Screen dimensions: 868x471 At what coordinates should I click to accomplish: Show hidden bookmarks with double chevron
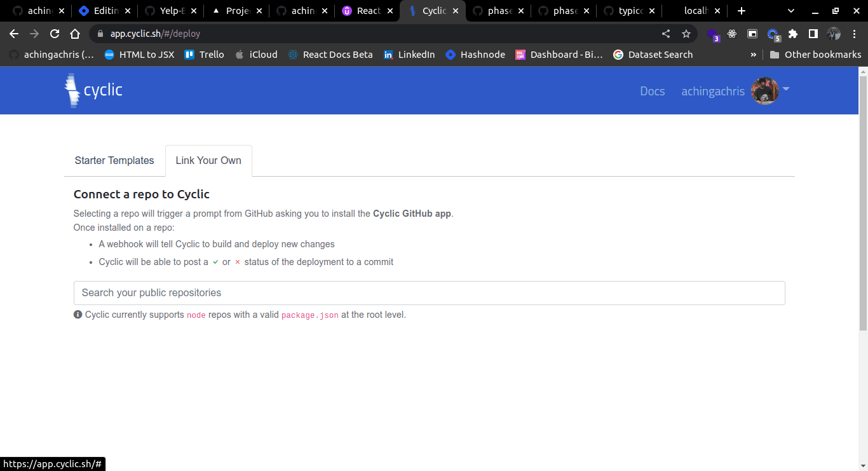[754, 55]
